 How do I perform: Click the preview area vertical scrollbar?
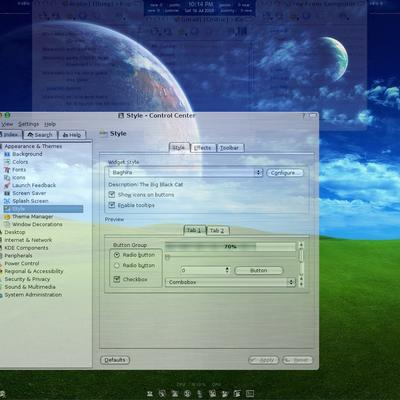coord(301,264)
